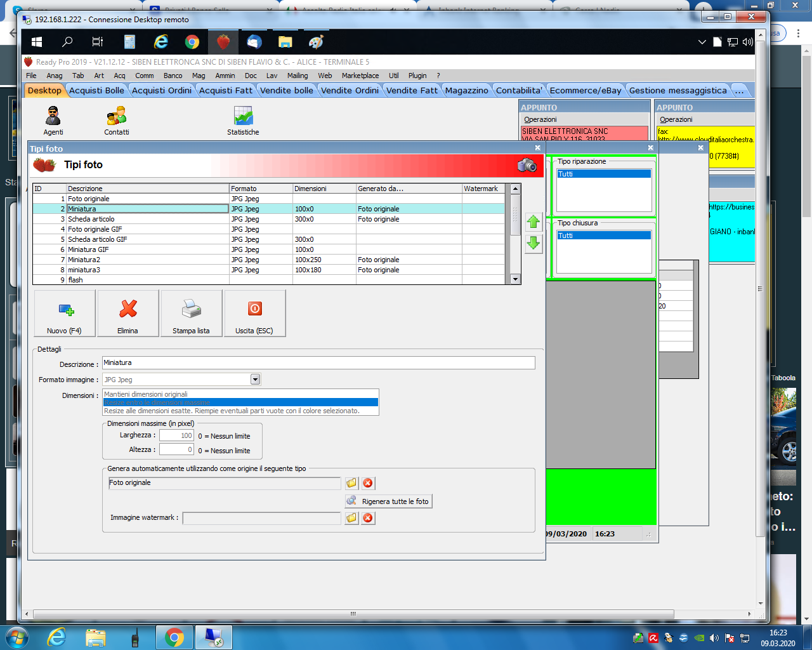Viewport: 812px width, 650px height.
Task: Move row down with green down arrow
Action: (534, 243)
